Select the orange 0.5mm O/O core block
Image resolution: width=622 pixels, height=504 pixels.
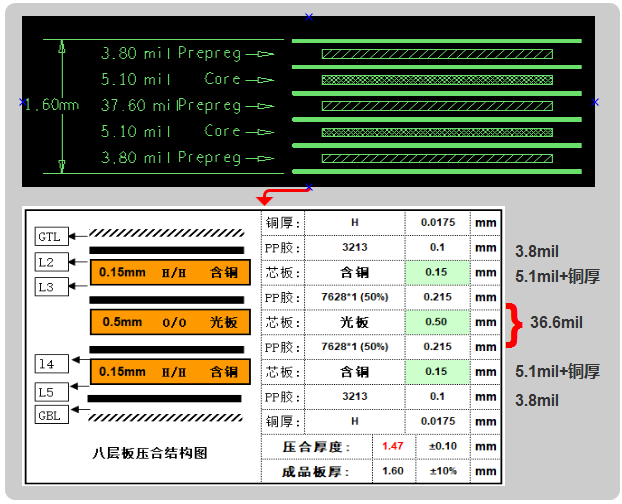click(167, 322)
